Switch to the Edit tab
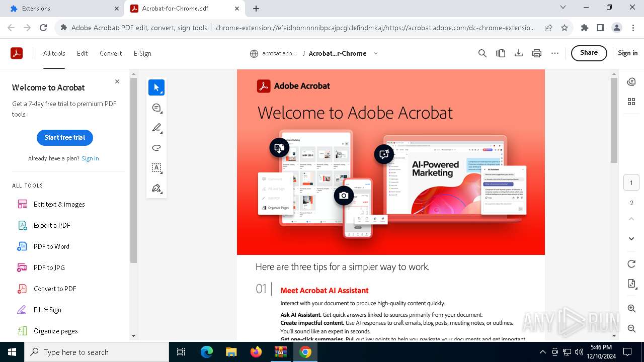644x362 pixels. click(x=82, y=53)
